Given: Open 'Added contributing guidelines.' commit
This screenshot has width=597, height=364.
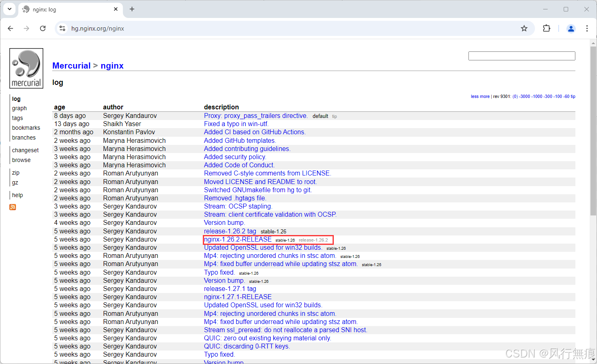Looking at the screenshot, I should pos(247,149).
